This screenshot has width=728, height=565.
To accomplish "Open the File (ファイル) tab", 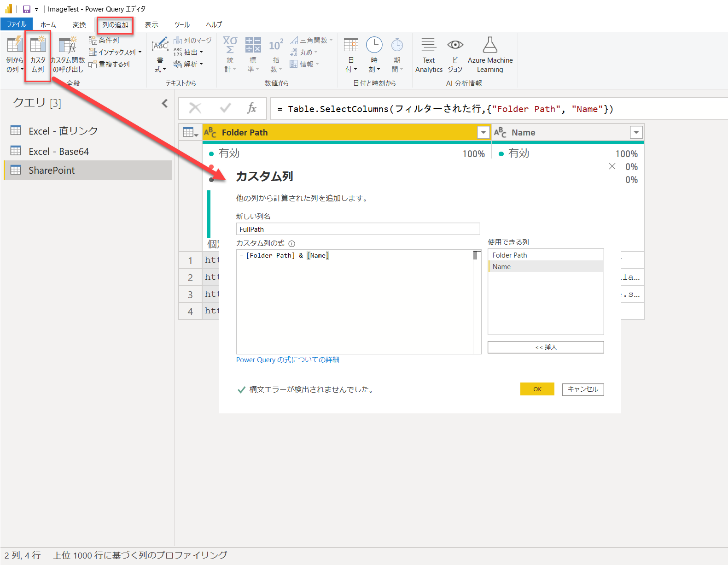I will [17, 24].
